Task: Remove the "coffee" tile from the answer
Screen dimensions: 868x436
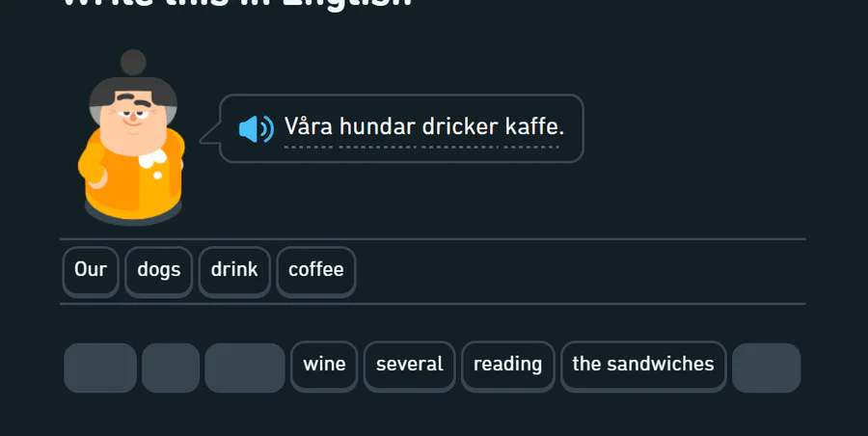Action: [x=316, y=271]
